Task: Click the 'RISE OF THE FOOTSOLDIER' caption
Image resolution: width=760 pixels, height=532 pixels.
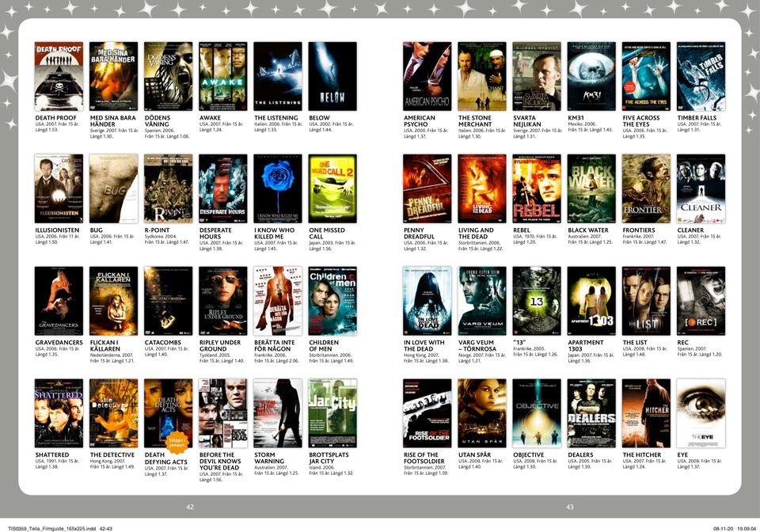Action: click(x=424, y=458)
